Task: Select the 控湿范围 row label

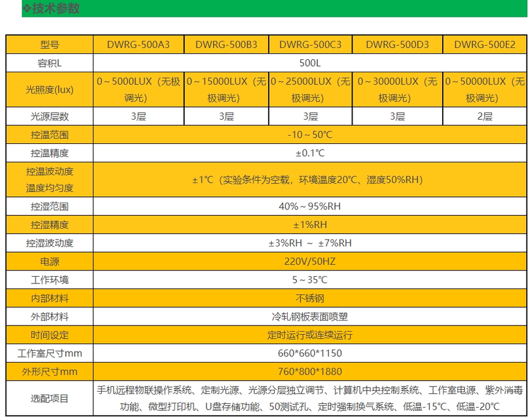Action: coord(50,206)
